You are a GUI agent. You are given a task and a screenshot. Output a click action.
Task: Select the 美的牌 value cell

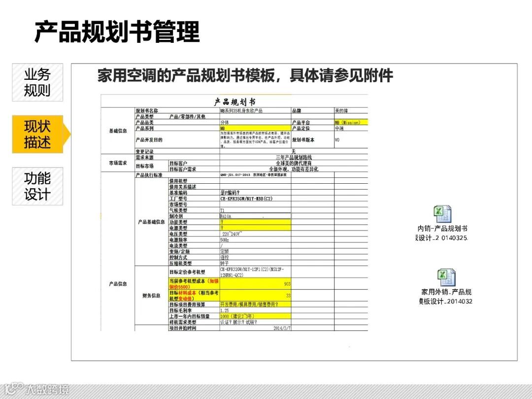[351, 111]
